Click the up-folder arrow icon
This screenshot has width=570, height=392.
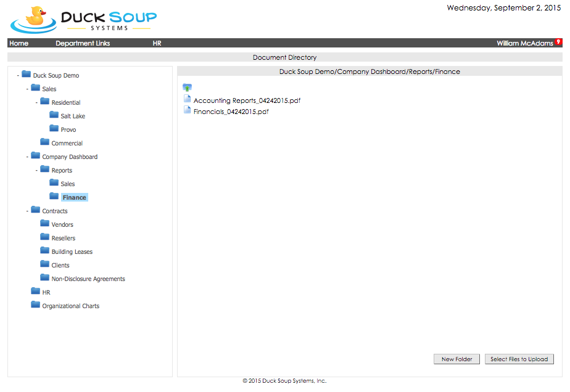[x=188, y=87]
